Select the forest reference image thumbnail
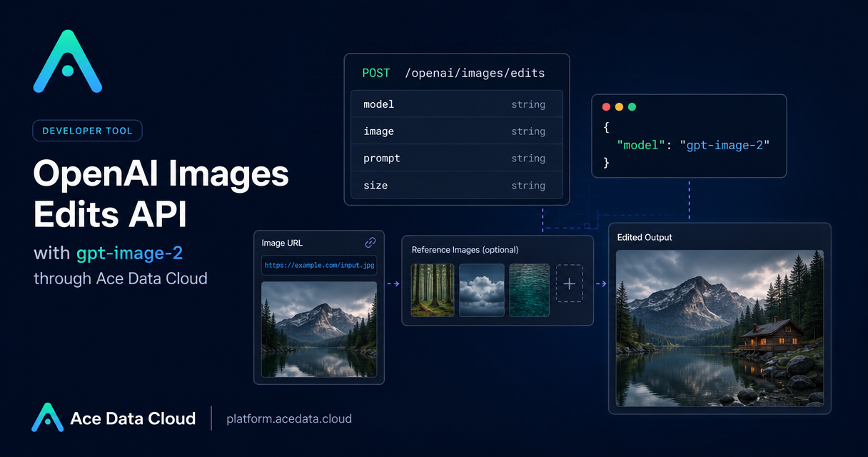 (433, 291)
